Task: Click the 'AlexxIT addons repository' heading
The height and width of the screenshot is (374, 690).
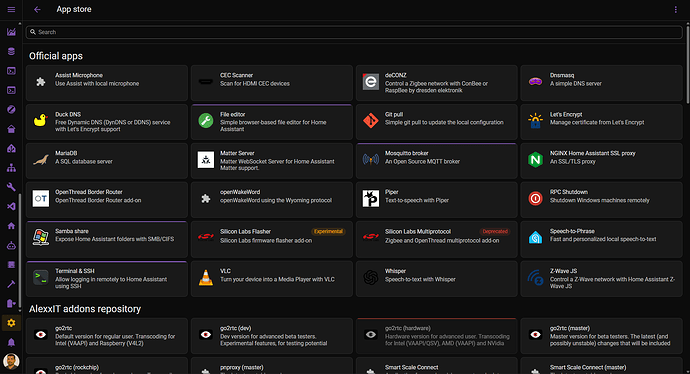Action: click(85, 309)
